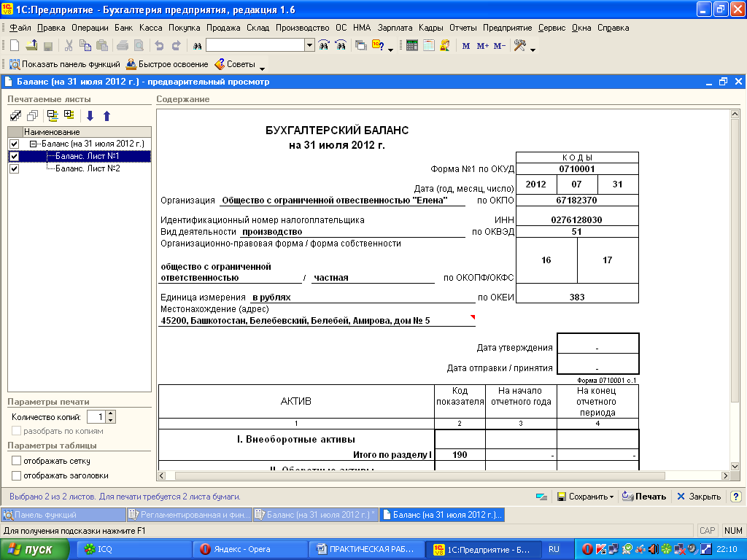This screenshot has height=560, width=747.
Task: Check all sheets using the checked boxes icon
Action: pyautogui.click(x=16, y=116)
